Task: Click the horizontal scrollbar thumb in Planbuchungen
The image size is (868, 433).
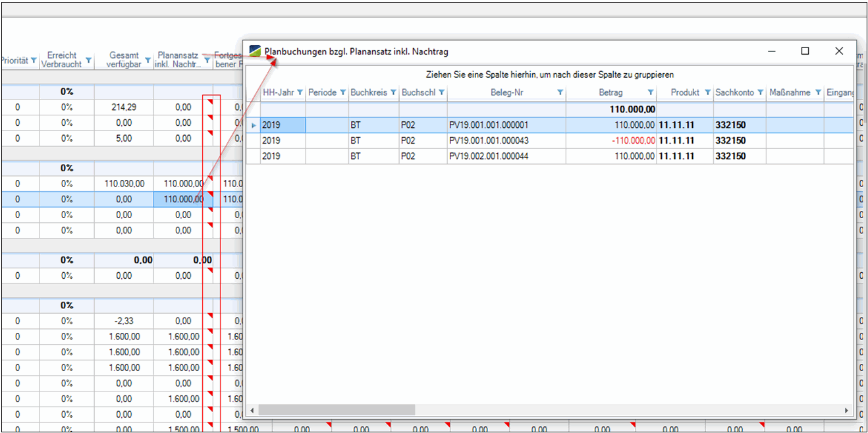Action: [x=337, y=410]
